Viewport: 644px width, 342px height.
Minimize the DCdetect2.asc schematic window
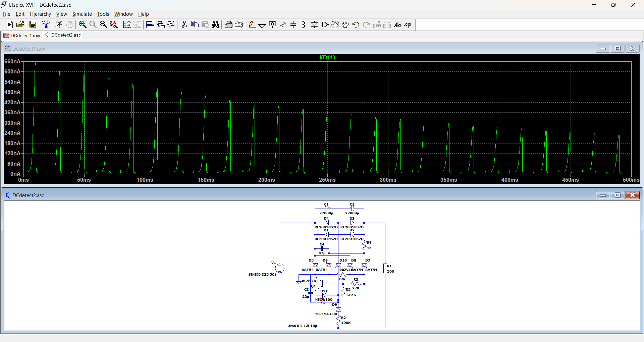(603, 195)
